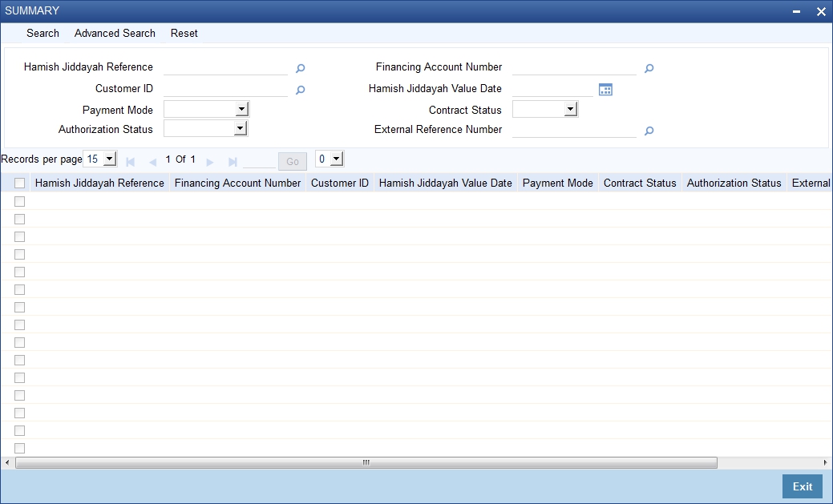833x504 pixels.
Task: Tick the seventh row checkbox in results
Action: [20, 307]
